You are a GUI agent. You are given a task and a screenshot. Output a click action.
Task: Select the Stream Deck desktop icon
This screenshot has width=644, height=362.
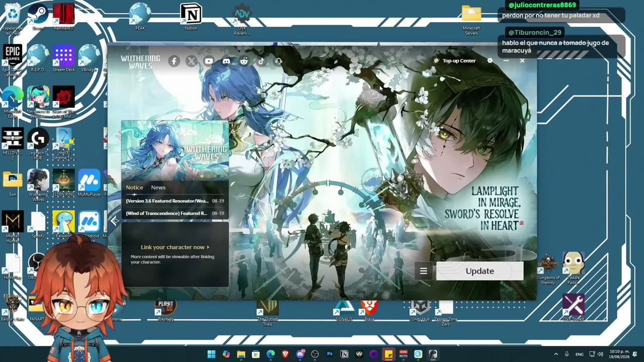[64, 58]
